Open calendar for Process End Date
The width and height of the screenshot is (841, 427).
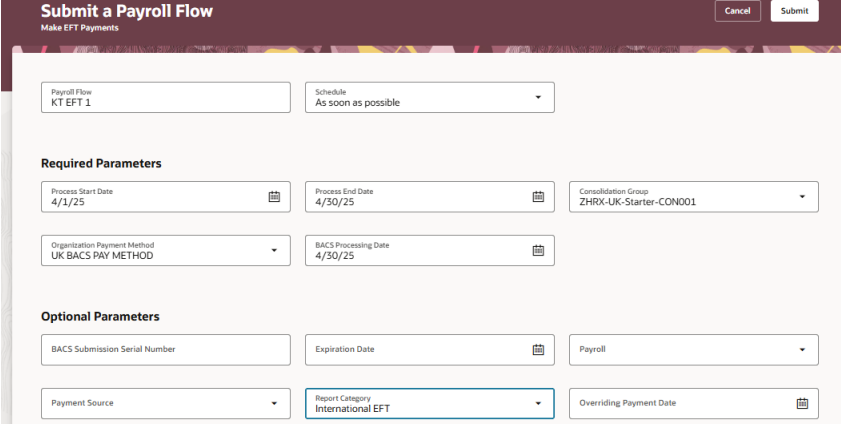(538, 196)
